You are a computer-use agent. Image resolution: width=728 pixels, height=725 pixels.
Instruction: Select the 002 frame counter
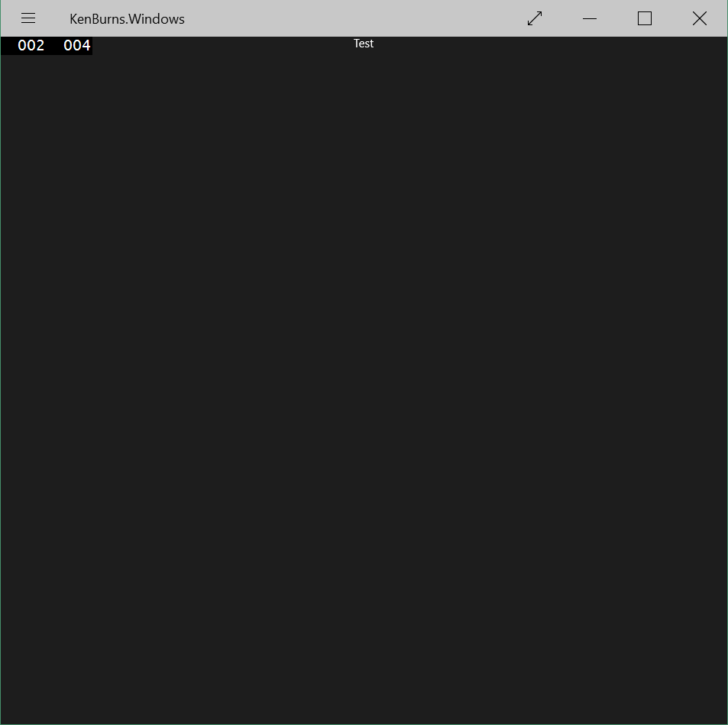[x=31, y=46]
